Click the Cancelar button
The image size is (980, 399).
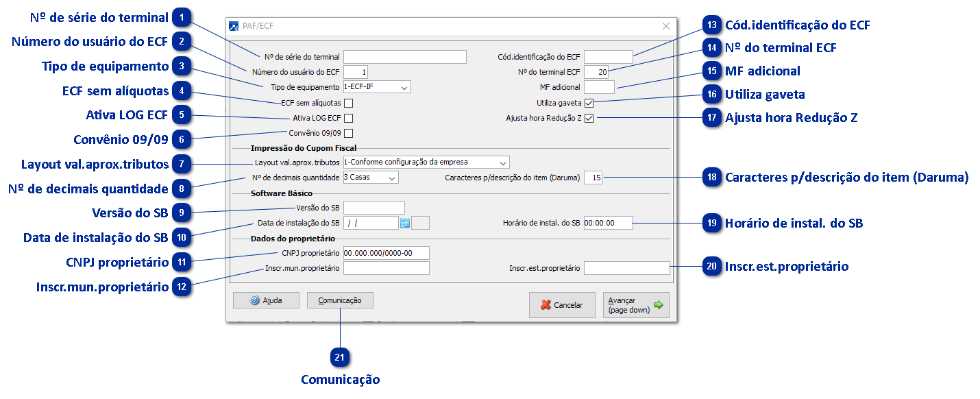(562, 305)
